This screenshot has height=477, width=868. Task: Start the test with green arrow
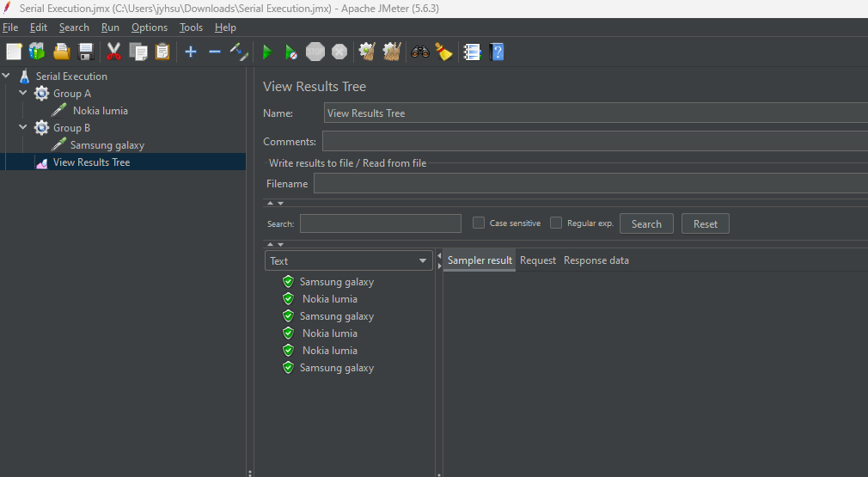tap(266, 52)
